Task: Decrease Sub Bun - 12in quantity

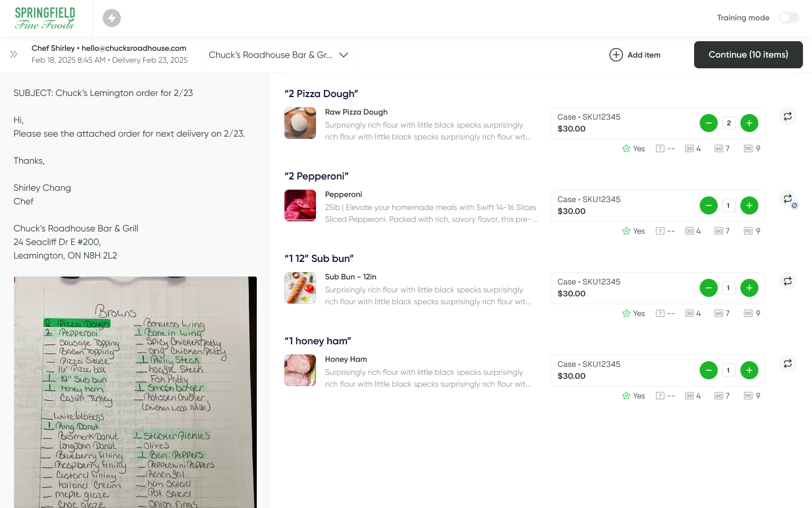Action: (709, 288)
